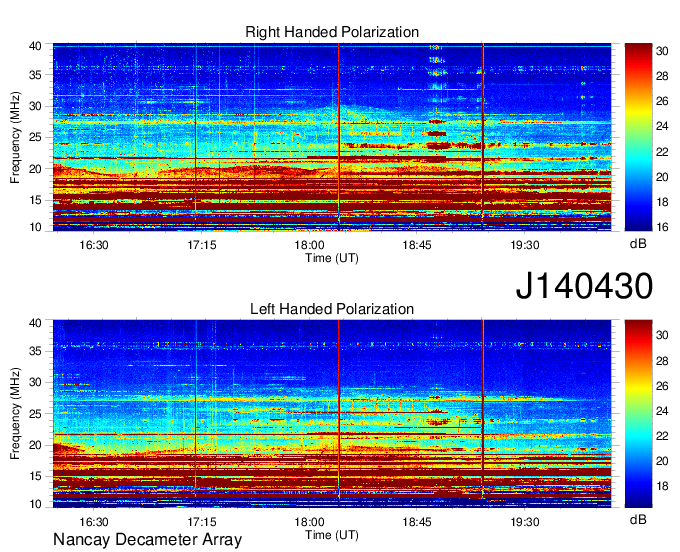Click the "dB" unit label beside Left Handed plot

click(x=638, y=519)
